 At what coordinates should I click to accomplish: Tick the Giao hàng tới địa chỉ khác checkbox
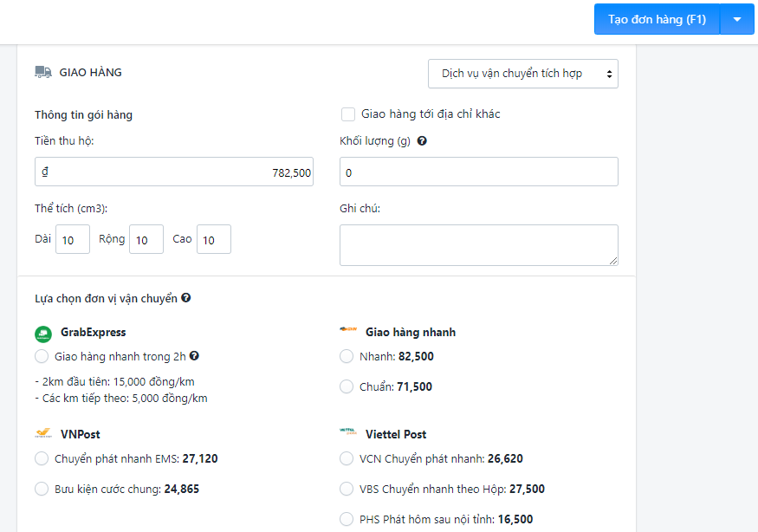pyautogui.click(x=348, y=114)
